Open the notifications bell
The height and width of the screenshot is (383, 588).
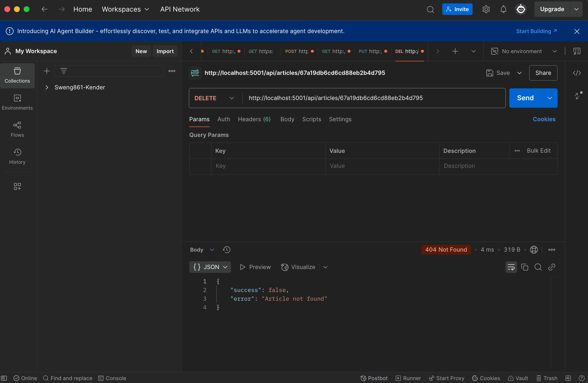pyautogui.click(x=503, y=9)
